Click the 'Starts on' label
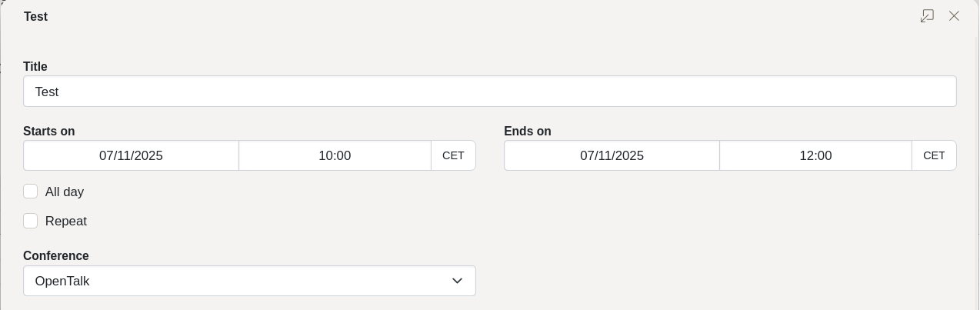980x310 pixels. pos(48,132)
